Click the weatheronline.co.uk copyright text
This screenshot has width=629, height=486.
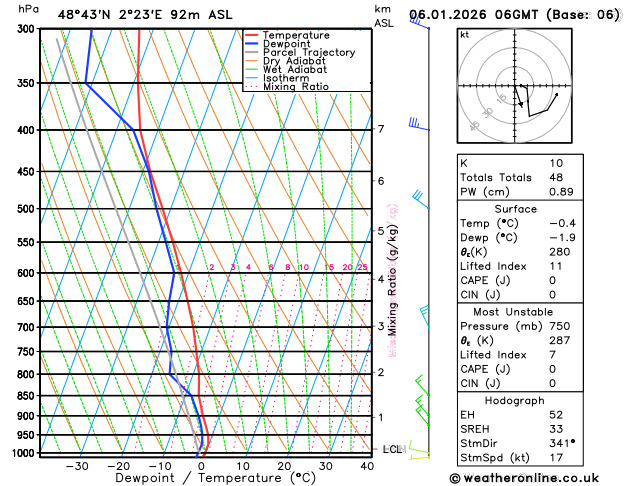point(524,478)
